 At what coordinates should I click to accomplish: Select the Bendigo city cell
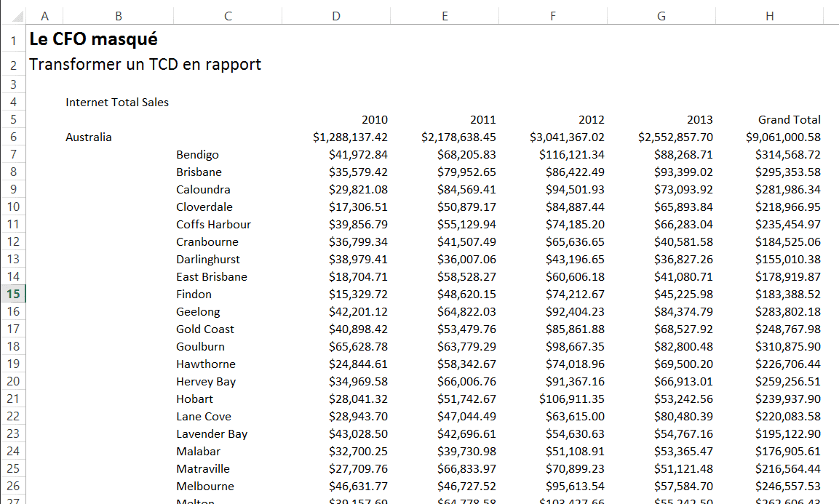pyautogui.click(x=197, y=155)
